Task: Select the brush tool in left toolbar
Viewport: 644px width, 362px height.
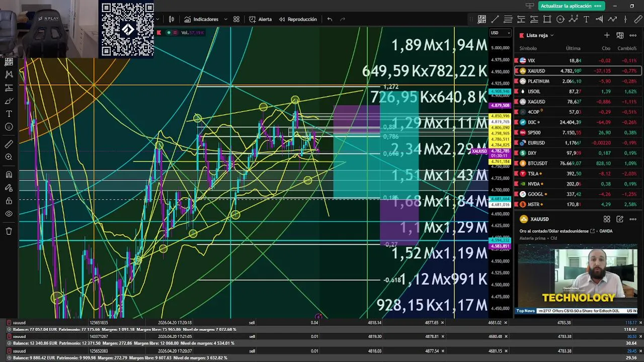Action: pyautogui.click(x=9, y=101)
